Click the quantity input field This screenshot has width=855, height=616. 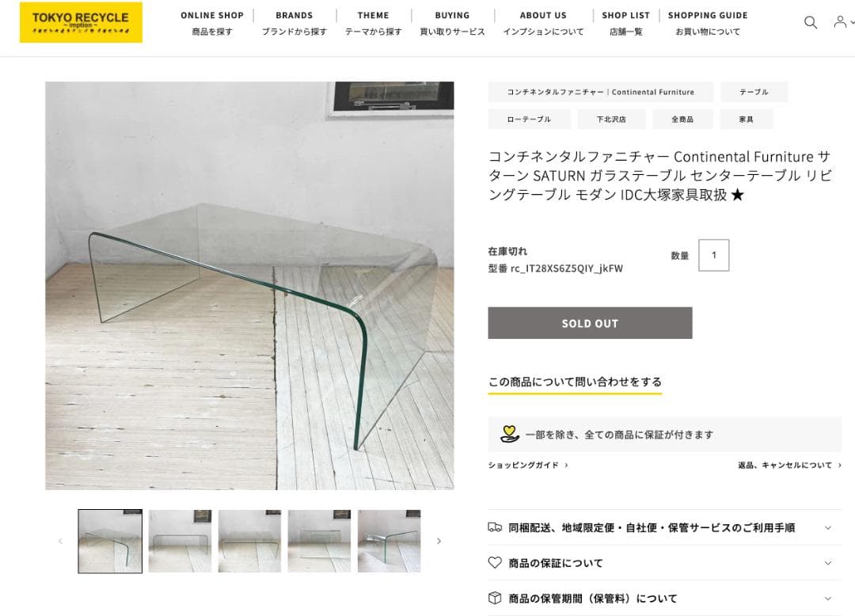(714, 255)
